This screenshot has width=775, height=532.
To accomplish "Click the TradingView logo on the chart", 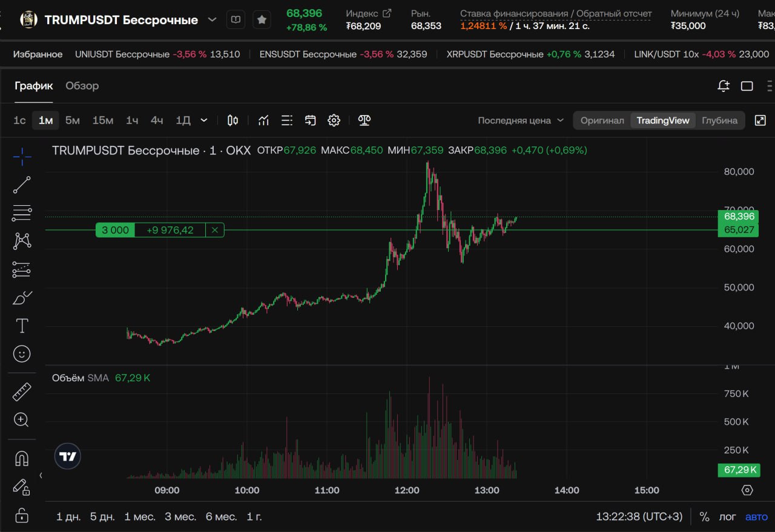I will (68, 457).
